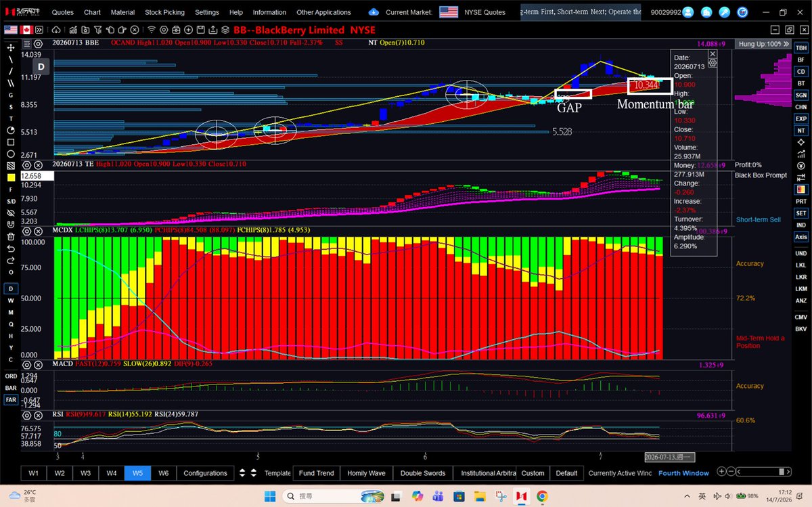
Task: Open the Chart menu
Action: coord(93,12)
